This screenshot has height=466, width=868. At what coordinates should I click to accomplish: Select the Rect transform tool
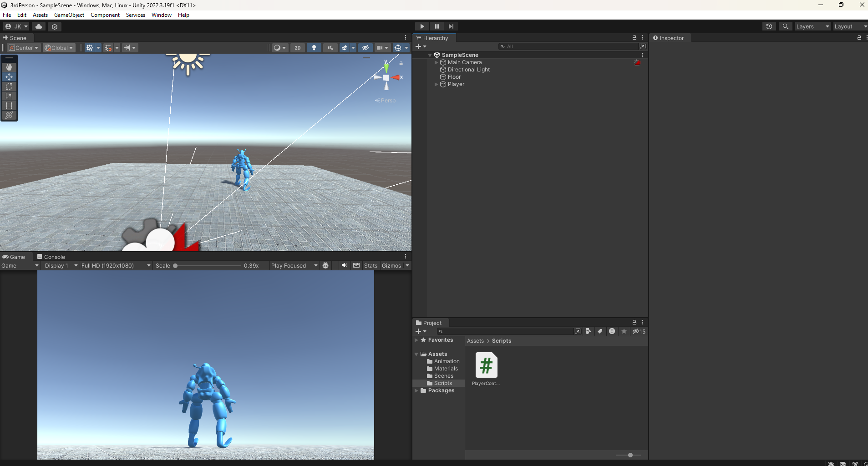coord(9,106)
